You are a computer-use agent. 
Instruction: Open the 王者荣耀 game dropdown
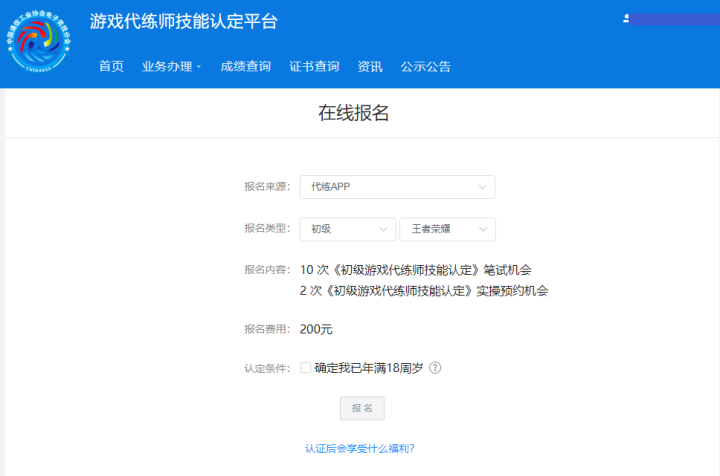click(x=447, y=229)
